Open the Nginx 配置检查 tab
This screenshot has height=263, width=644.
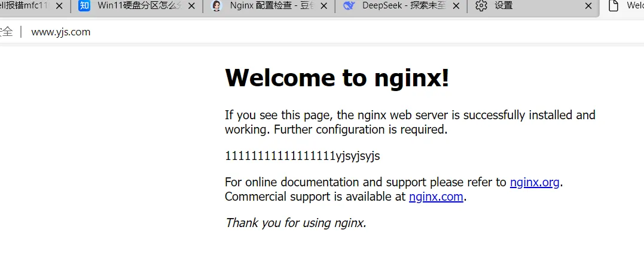tap(269, 6)
